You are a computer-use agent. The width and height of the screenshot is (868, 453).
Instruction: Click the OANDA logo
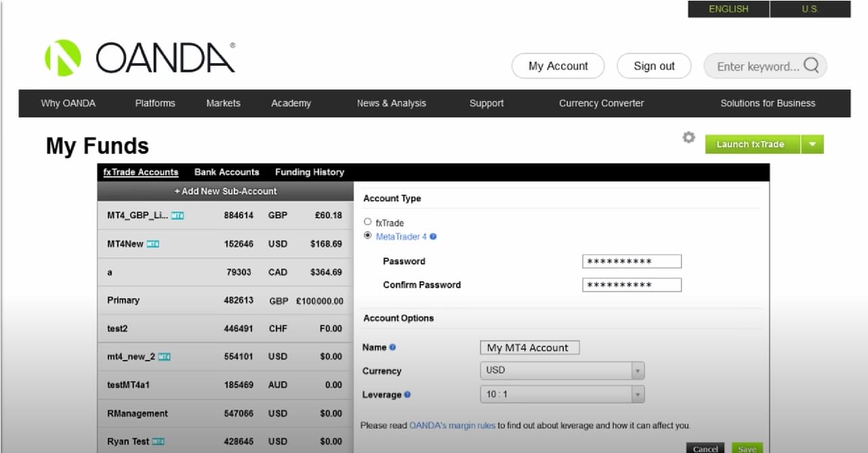click(136, 57)
